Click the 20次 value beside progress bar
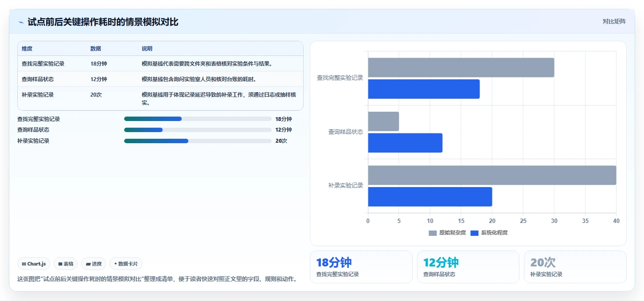644x301 pixels. (x=281, y=141)
